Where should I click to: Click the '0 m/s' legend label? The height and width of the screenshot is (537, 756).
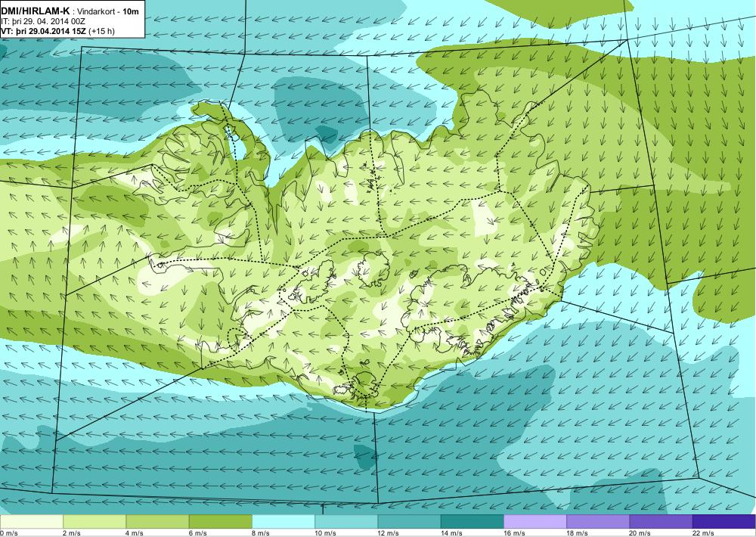click(x=9, y=533)
